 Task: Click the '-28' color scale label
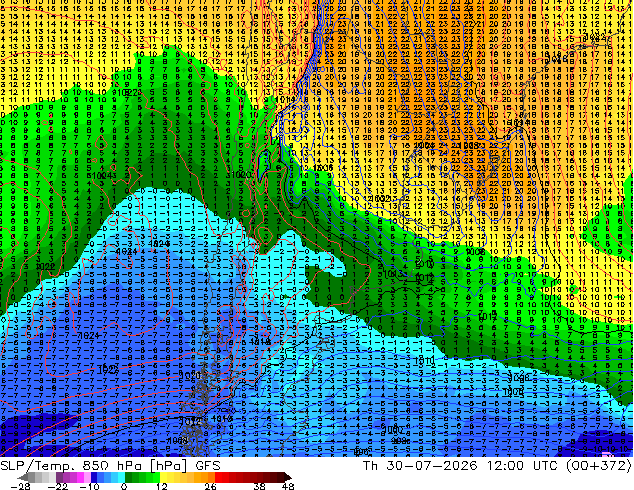19,486
